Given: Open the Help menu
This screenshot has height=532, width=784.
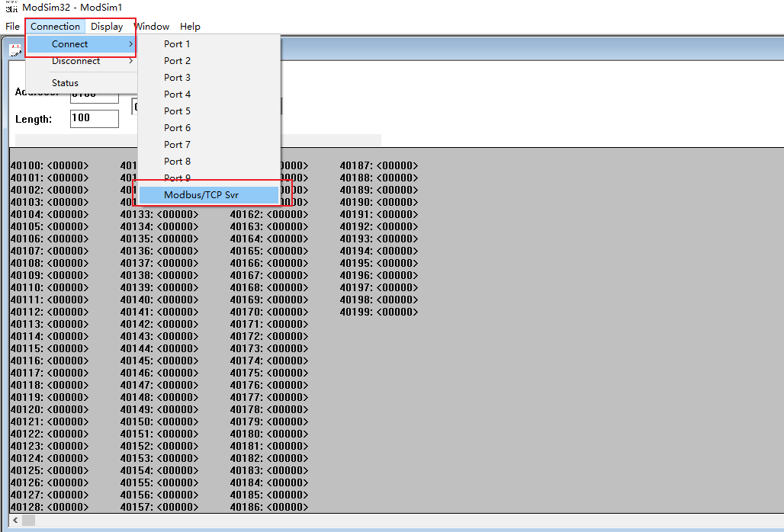Looking at the screenshot, I should (190, 27).
